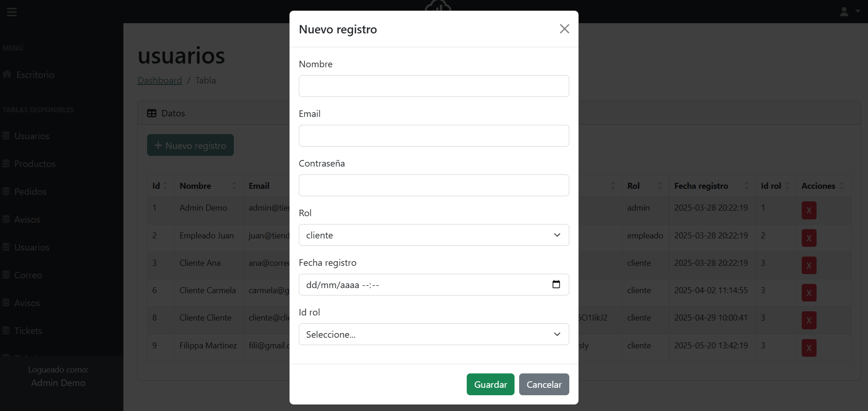868x411 pixels.
Task: Click the Correo sidebar icon
Action: click(6, 275)
